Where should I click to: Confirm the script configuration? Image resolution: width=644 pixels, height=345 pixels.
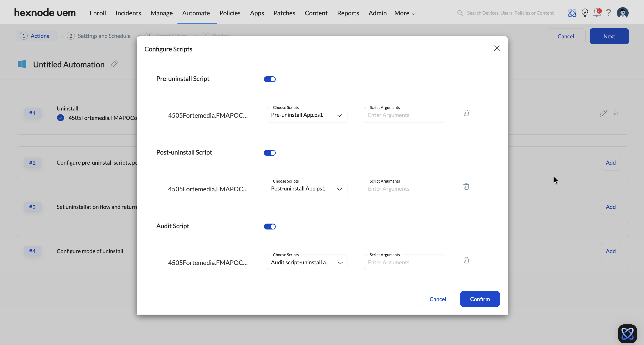pyautogui.click(x=479, y=299)
